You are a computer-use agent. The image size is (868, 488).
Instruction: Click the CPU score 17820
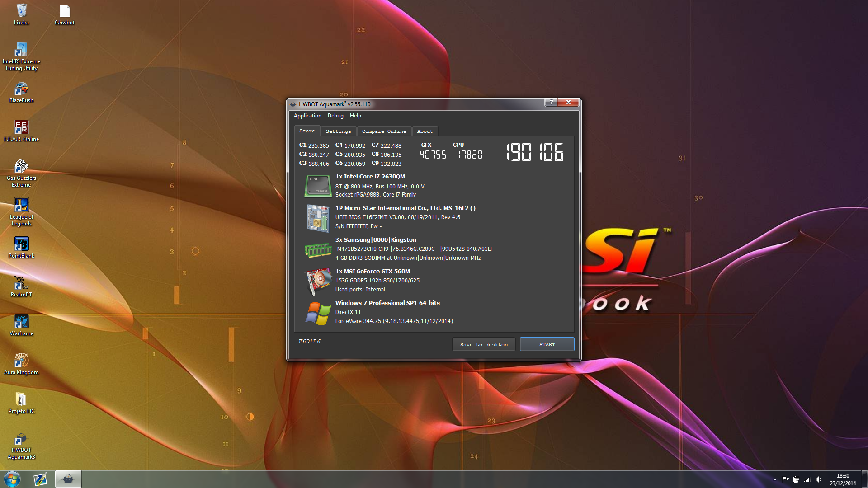(x=470, y=155)
